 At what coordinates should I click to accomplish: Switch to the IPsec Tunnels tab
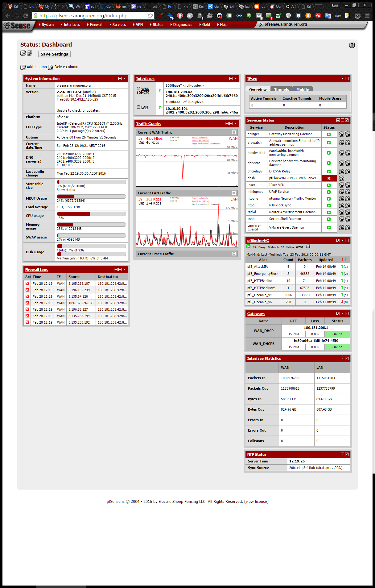(x=282, y=89)
